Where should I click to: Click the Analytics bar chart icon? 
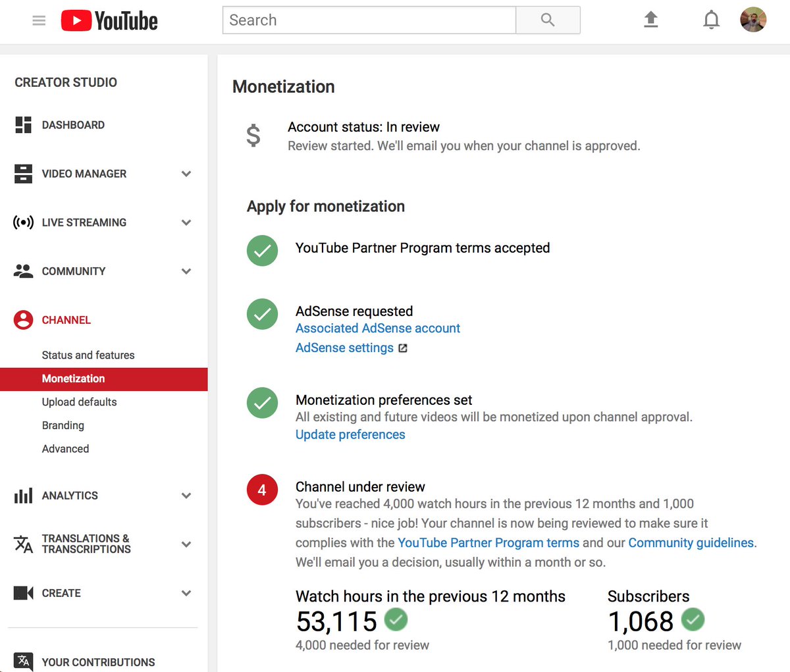tap(23, 496)
